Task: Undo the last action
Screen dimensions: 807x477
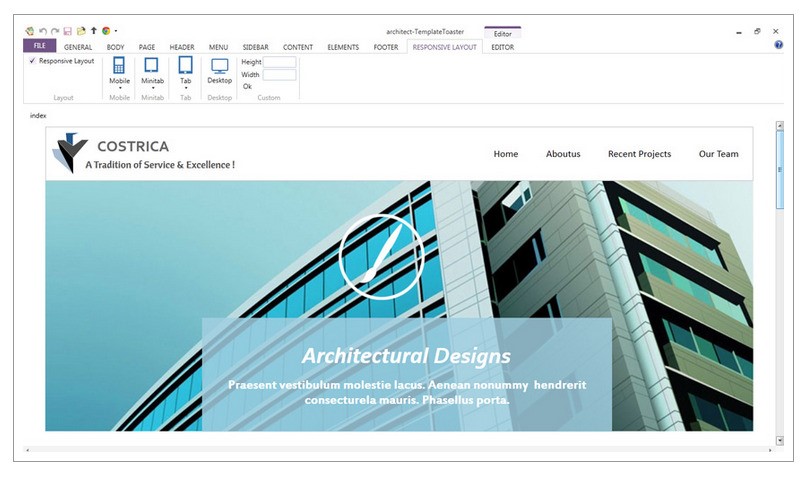Action: coord(43,31)
